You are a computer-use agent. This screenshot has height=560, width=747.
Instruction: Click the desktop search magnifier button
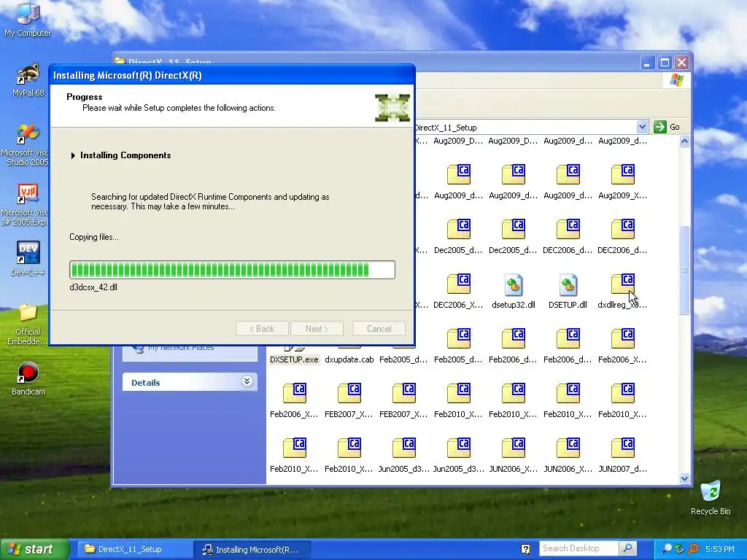[x=628, y=548]
